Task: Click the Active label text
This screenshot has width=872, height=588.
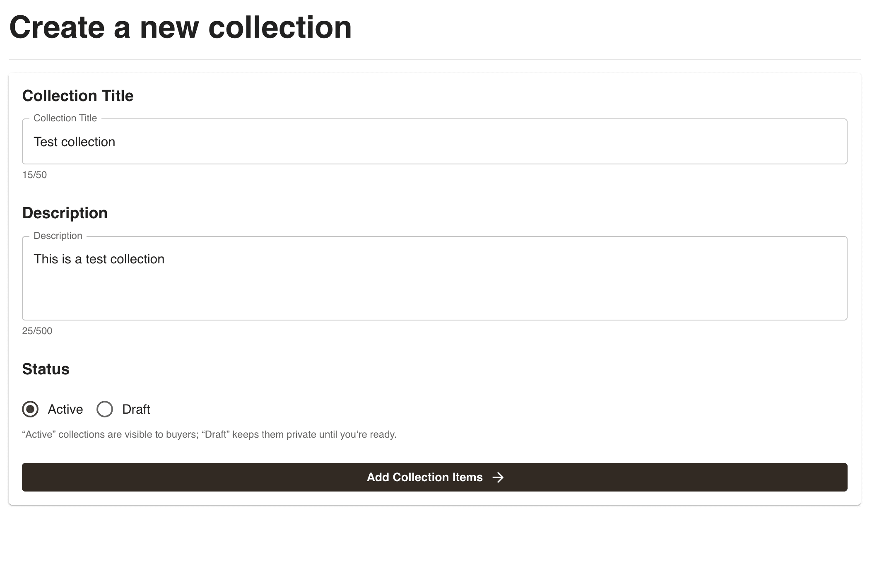Action: click(x=65, y=409)
